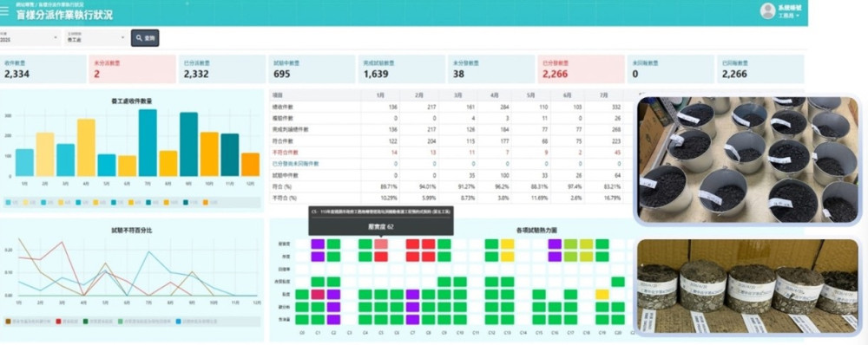The height and width of the screenshot is (345, 868).
Task: Click the 試驗中件數 row label
Action: tap(286, 175)
